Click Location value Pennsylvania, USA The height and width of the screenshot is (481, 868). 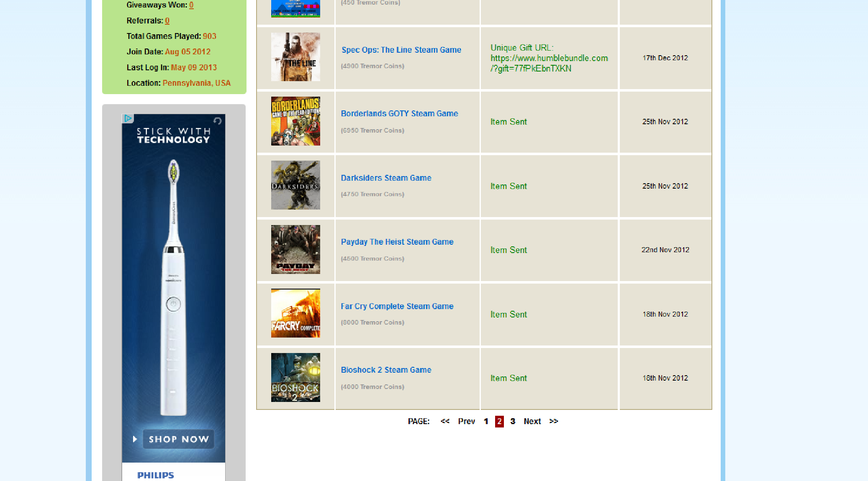pos(197,83)
